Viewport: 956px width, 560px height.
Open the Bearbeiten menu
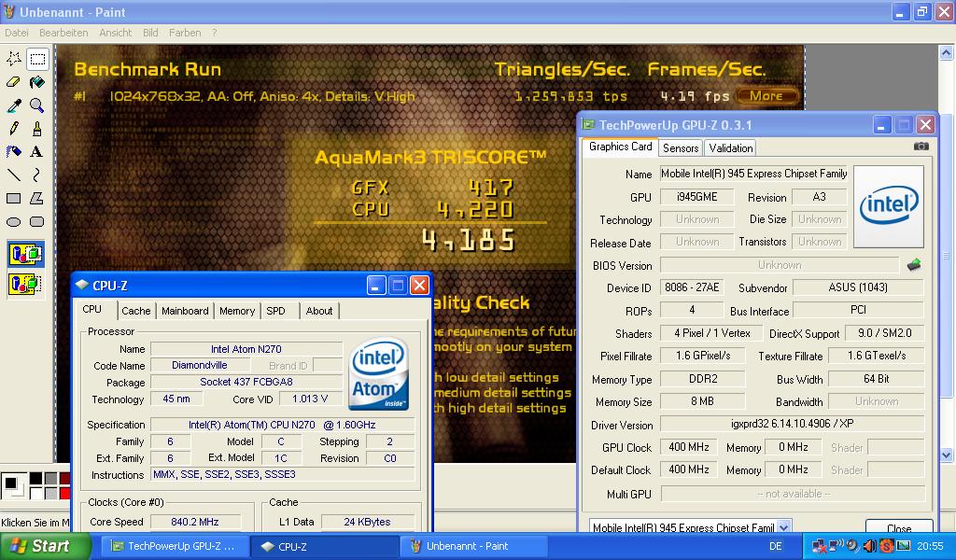pyautogui.click(x=63, y=33)
